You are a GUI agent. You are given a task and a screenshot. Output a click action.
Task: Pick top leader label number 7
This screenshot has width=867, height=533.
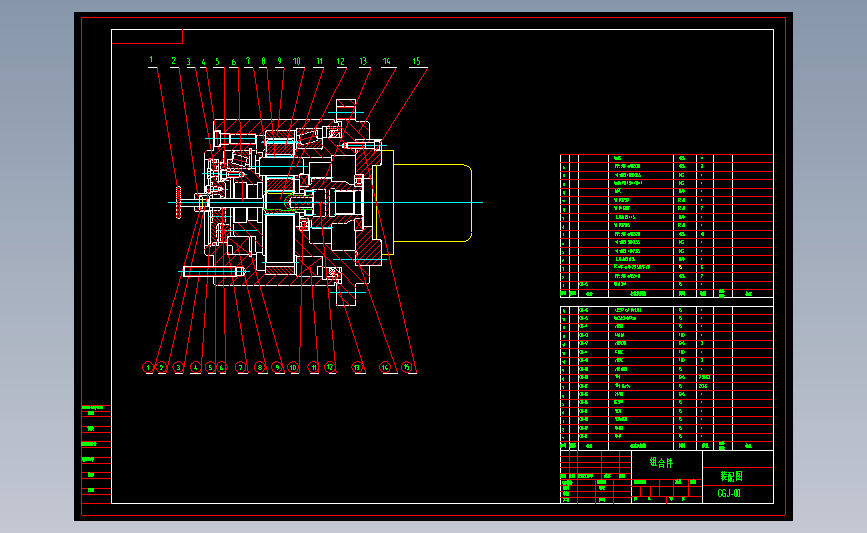tap(248, 61)
